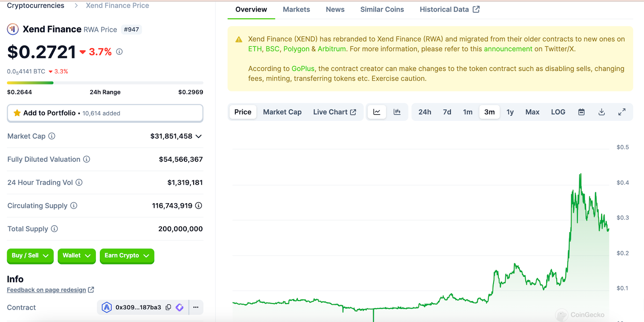Switch to the Overview tab
This screenshot has width=644, height=322.
(x=251, y=9)
